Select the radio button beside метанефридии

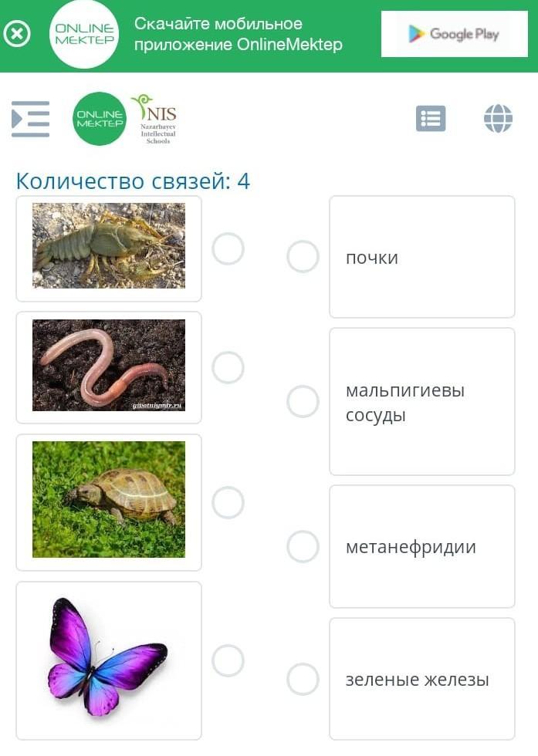303,546
